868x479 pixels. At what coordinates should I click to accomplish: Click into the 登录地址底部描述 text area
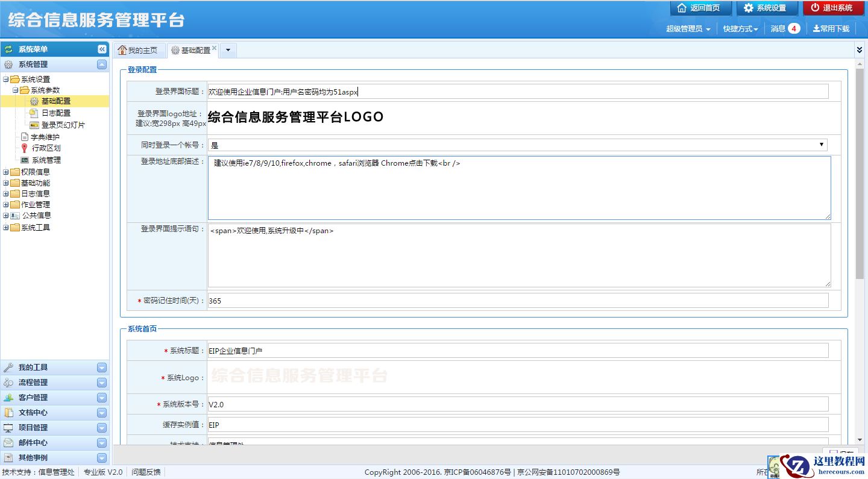(519, 188)
